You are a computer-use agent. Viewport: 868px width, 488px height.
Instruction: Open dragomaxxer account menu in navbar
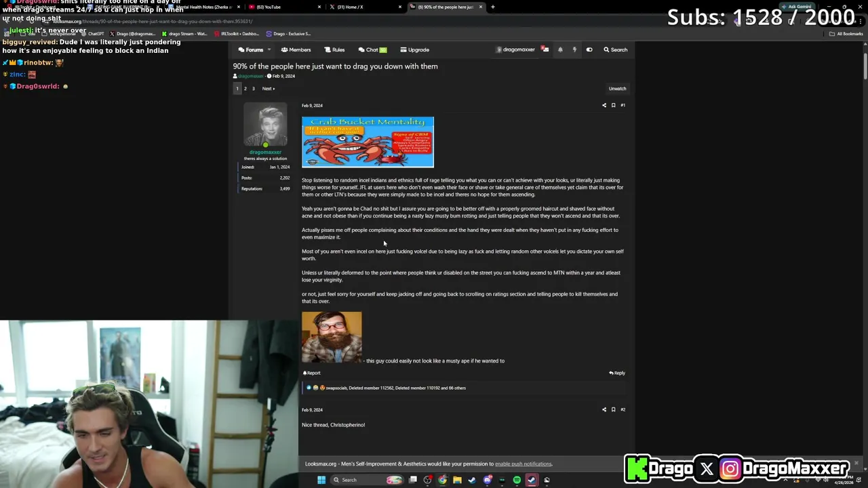pos(515,49)
